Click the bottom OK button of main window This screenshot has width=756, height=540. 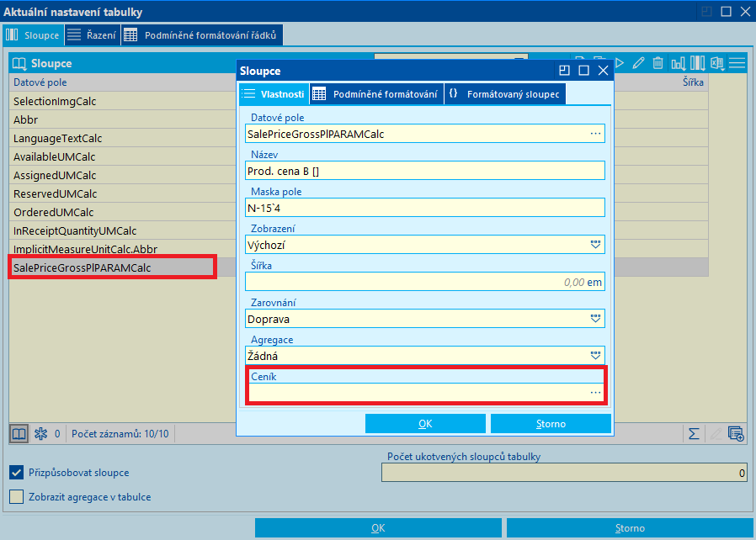(378, 528)
